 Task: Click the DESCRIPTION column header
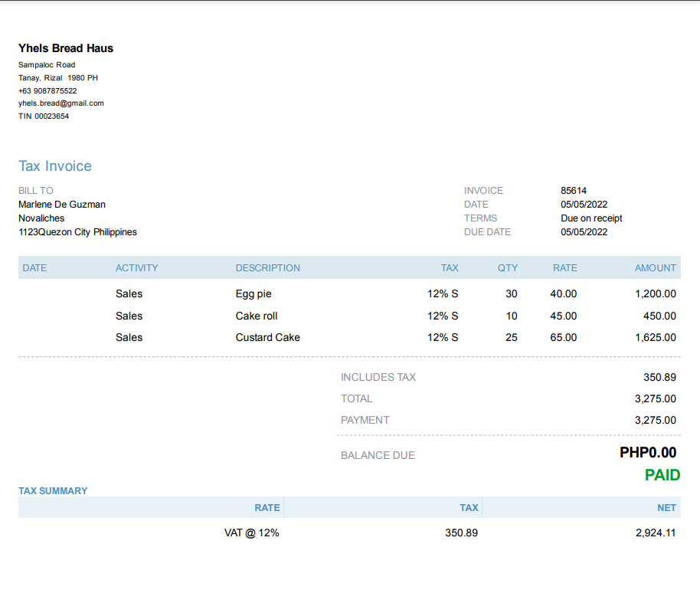pos(268,268)
